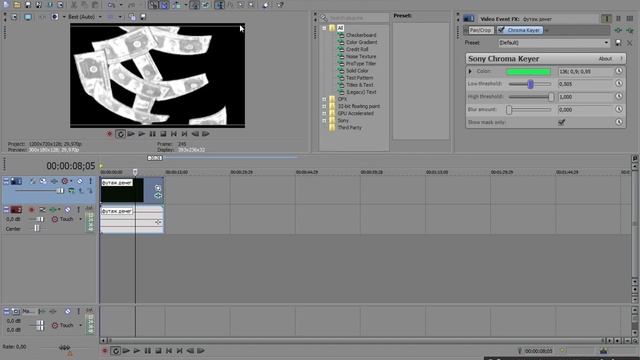Click the Color value field
This screenshot has width=640, height=360.
click(584, 71)
